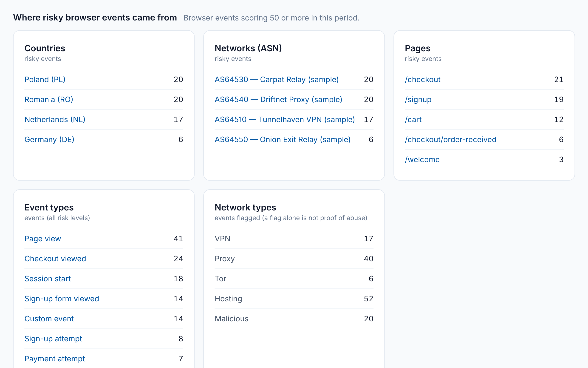Click the Networks (ASN) card heading
The height and width of the screenshot is (368, 588).
(248, 48)
